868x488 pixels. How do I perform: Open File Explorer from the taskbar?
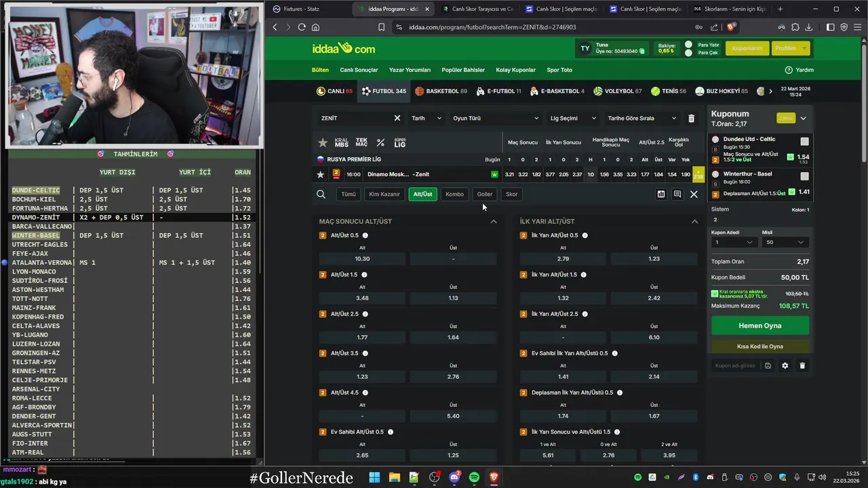(394, 478)
